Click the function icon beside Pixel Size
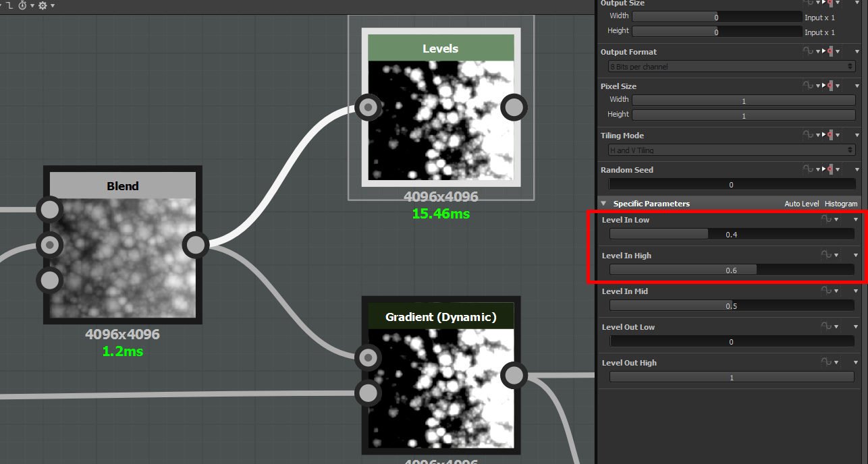Image resolution: width=868 pixels, height=464 pixels. (808, 86)
